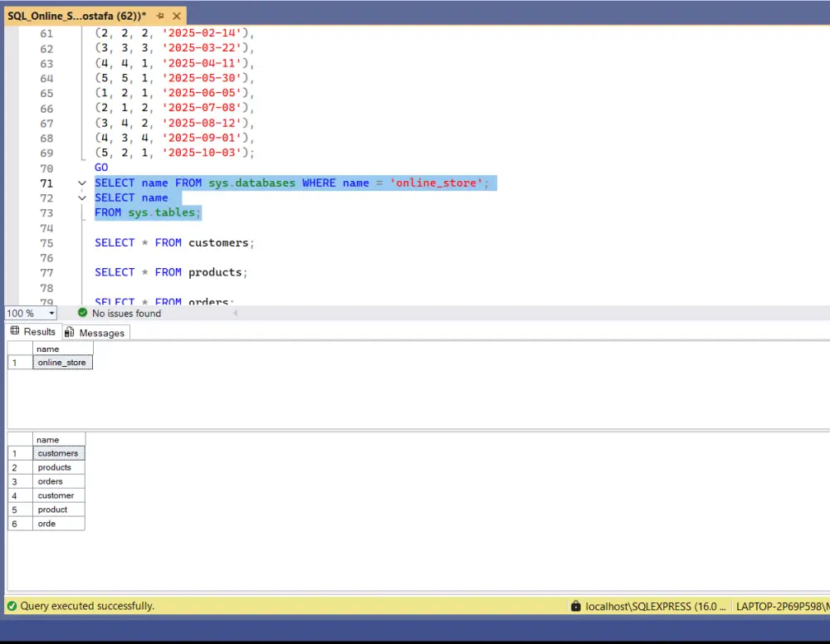Close the SQL_Online_S query tab
This screenshot has width=830, height=644.
click(x=175, y=16)
